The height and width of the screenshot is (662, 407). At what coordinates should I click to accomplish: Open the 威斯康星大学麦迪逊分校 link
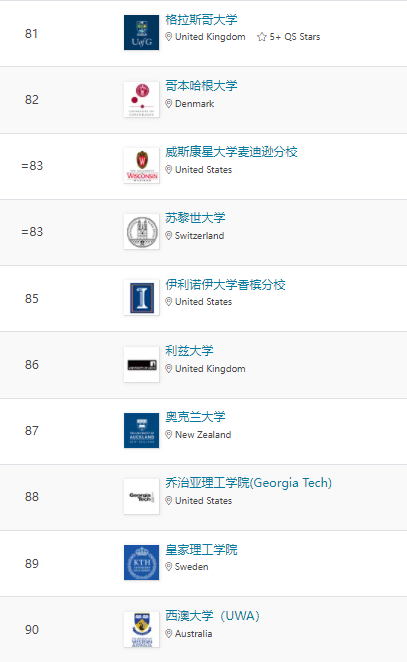231,152
